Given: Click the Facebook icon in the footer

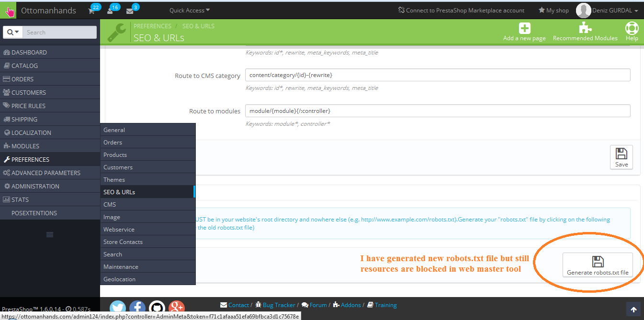Looking at the screenshot, I should coord(137,309).
